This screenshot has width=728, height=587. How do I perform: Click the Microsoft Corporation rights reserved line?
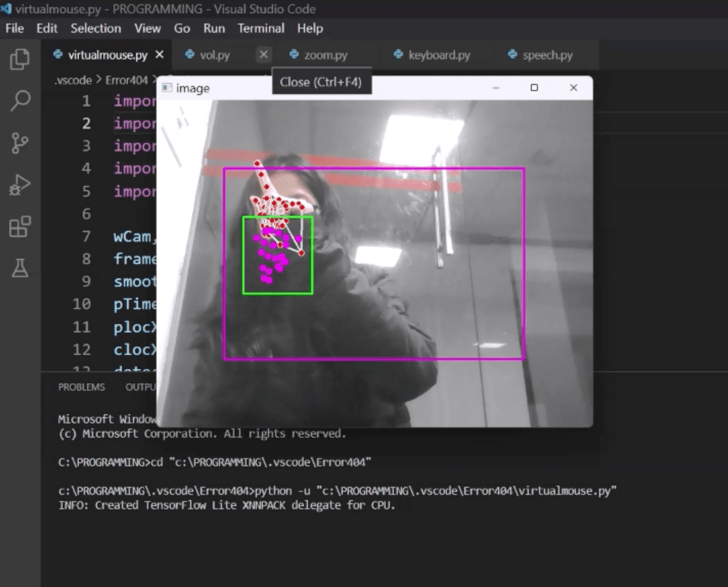[x=202, y=434]
